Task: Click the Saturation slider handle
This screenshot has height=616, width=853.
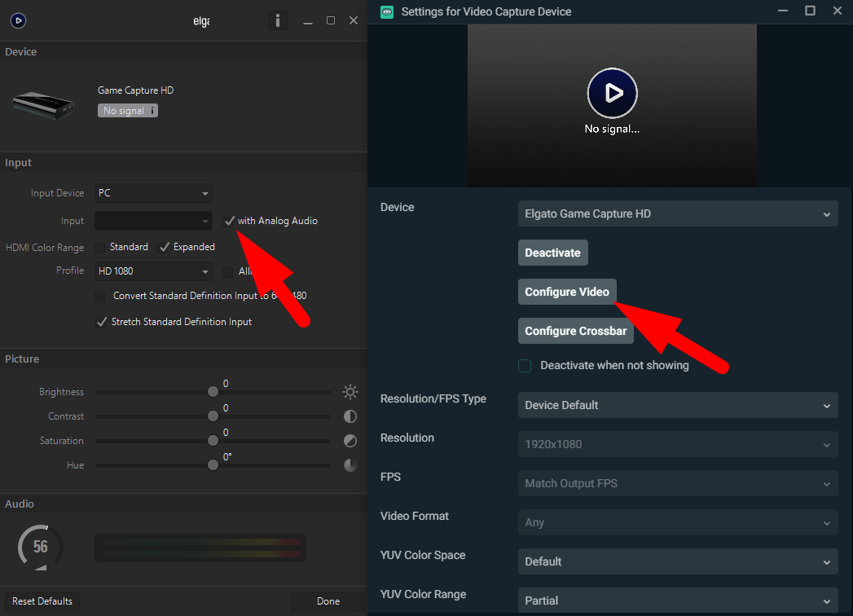Action: click(213, 441)
